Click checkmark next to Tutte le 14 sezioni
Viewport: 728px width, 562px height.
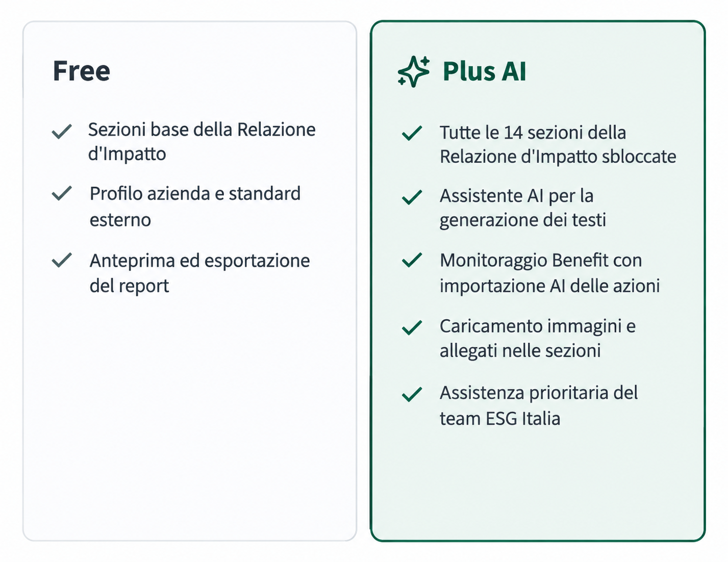(412, 133)
